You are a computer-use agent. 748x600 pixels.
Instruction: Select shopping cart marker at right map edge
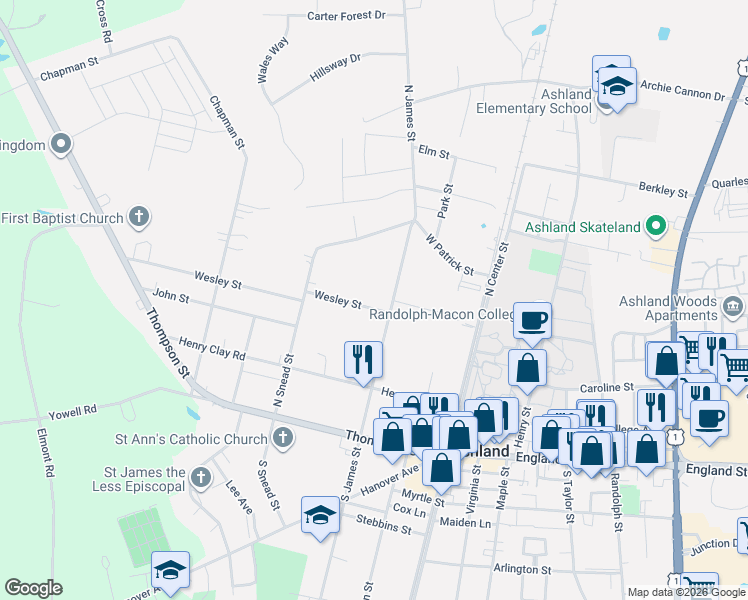[736, 369]
